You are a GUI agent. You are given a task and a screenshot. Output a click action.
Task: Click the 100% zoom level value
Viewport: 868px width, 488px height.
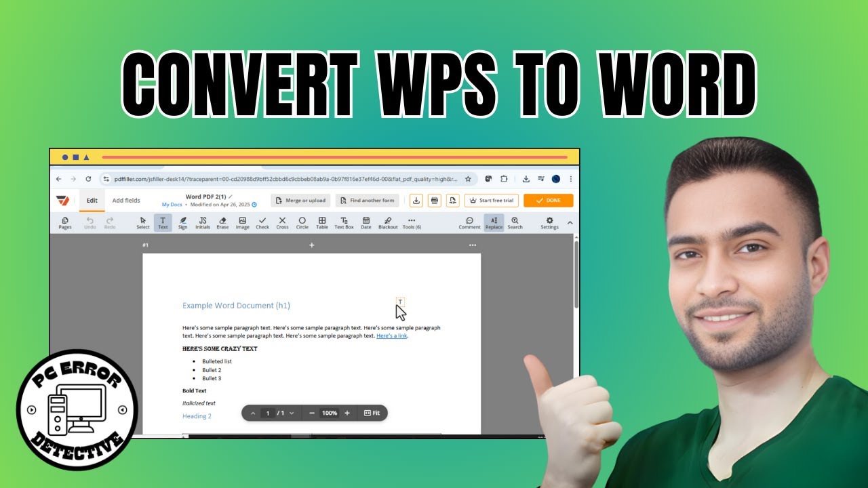pos(330,413)
